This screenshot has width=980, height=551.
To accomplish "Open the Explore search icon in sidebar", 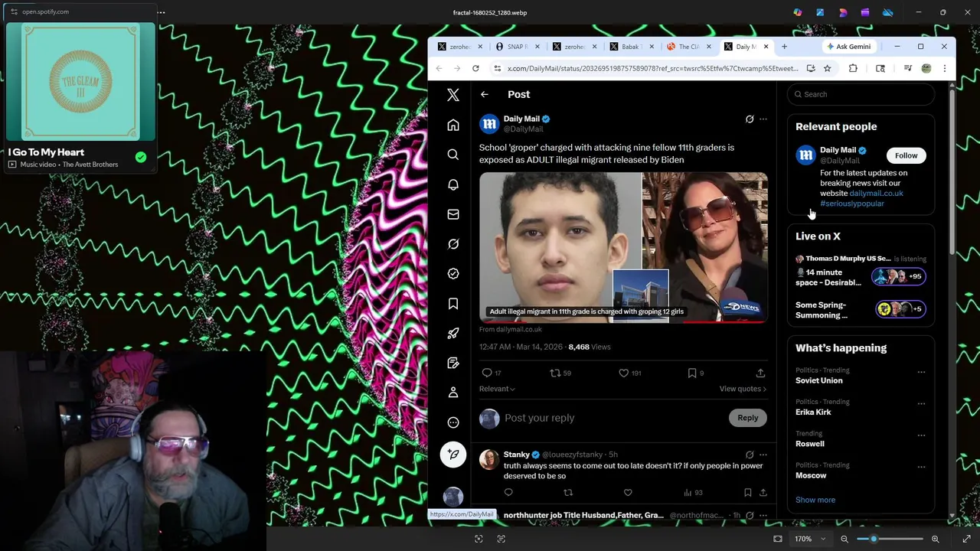I will point(453,155).
